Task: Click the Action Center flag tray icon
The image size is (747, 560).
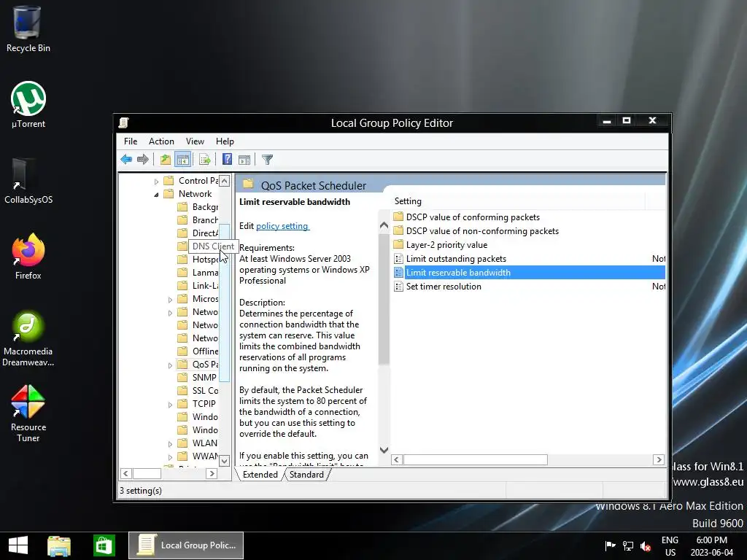Action: [610, 545]
